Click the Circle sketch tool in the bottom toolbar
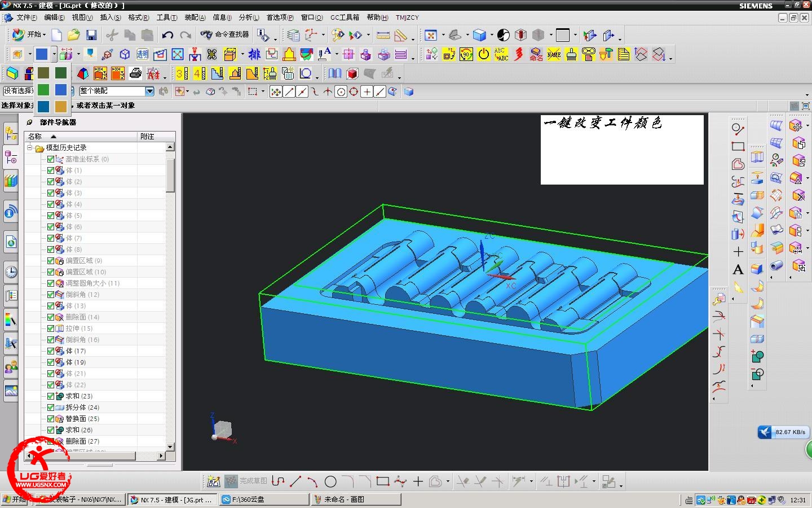812x508 pixels. 330,481
